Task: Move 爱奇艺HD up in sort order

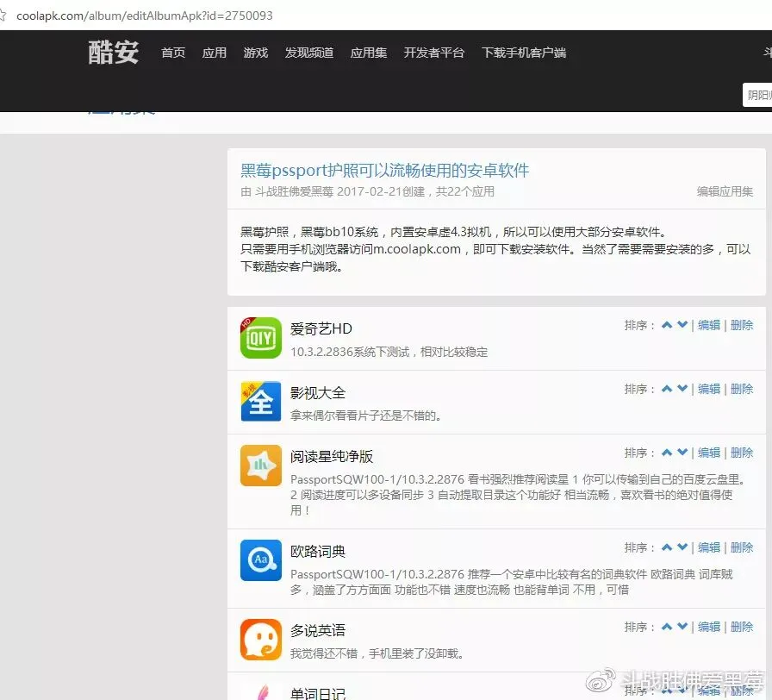Action: pos(667,325)
